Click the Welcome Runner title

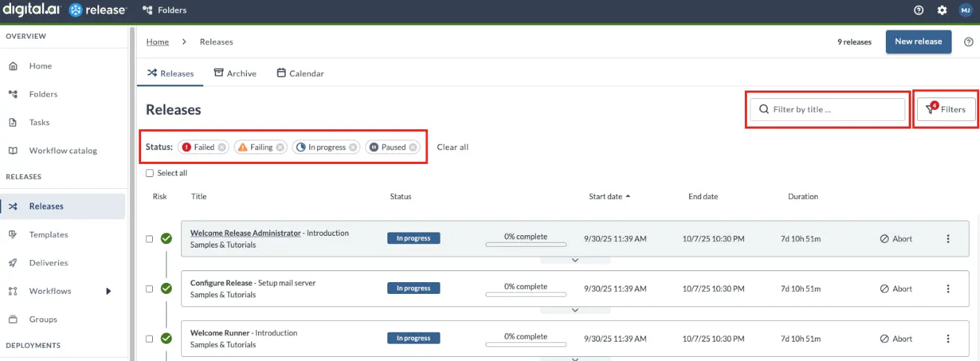click(220, 333)
